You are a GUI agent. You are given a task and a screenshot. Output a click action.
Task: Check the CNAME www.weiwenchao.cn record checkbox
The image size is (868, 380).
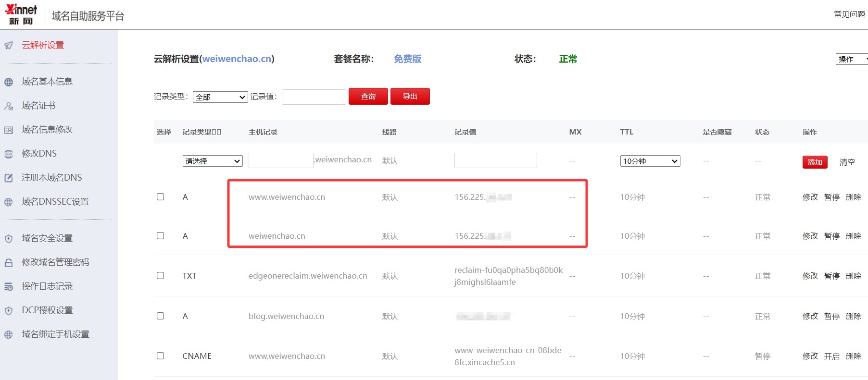(x=161, y=356)
